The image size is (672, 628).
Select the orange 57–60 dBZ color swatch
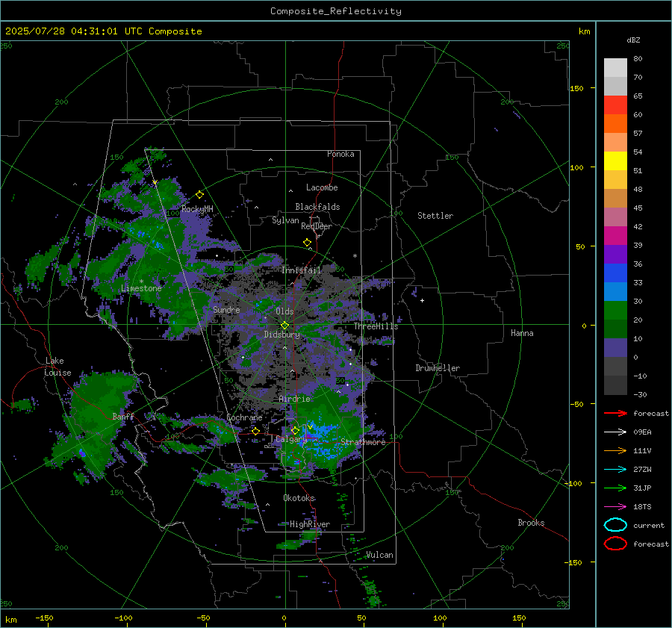615,124
